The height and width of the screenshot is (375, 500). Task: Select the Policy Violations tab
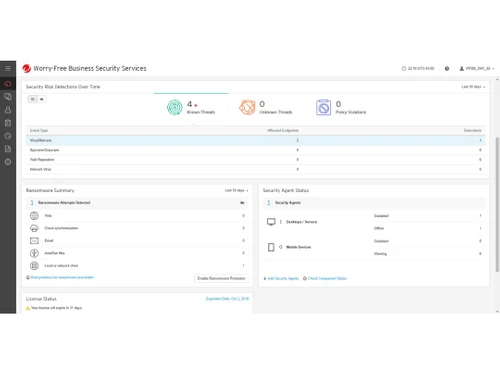tap(341, 108)
